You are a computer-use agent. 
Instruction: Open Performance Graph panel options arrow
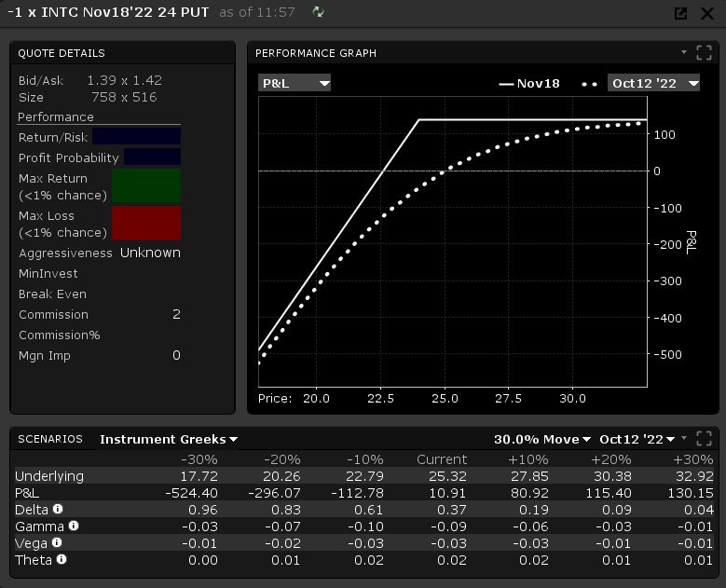coord(684,52)
